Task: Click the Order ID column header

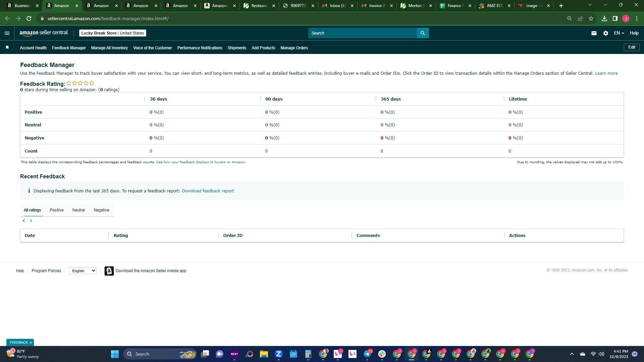Action: click(233, 236)
